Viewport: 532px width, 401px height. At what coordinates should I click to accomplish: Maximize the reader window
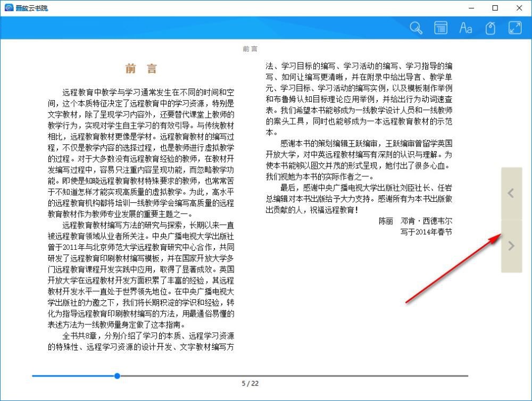click(495, 8)
